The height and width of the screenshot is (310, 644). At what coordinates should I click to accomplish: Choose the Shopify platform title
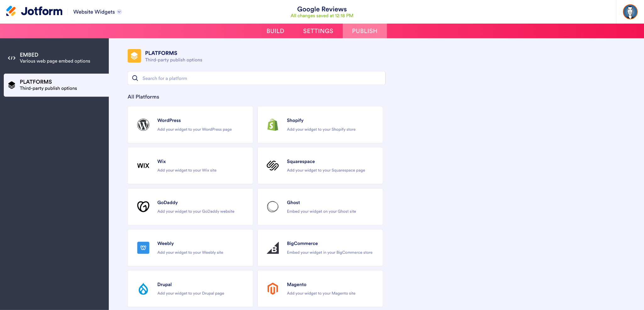click(x=295, y=120)
